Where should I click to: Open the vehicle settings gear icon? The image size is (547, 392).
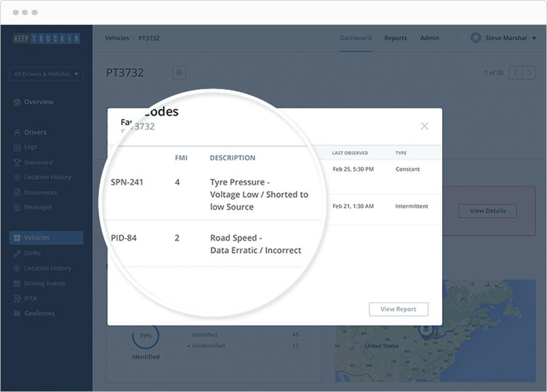point(179,73)
